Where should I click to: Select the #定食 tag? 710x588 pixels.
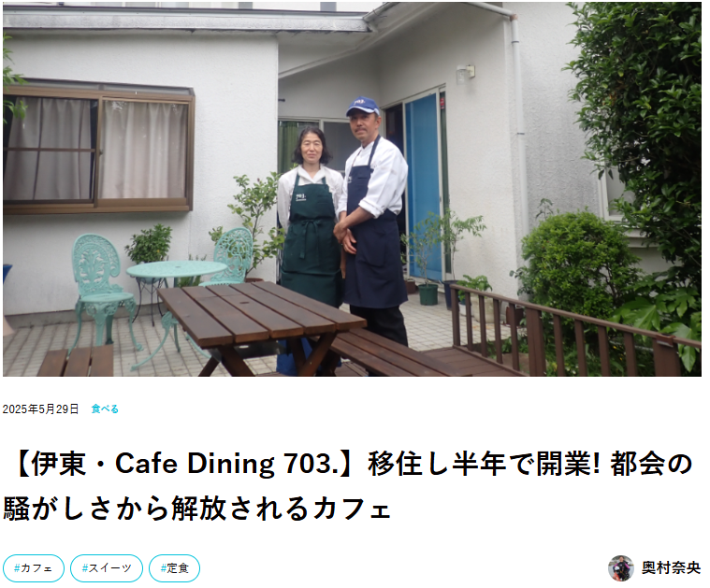click(x=174, y=568)
